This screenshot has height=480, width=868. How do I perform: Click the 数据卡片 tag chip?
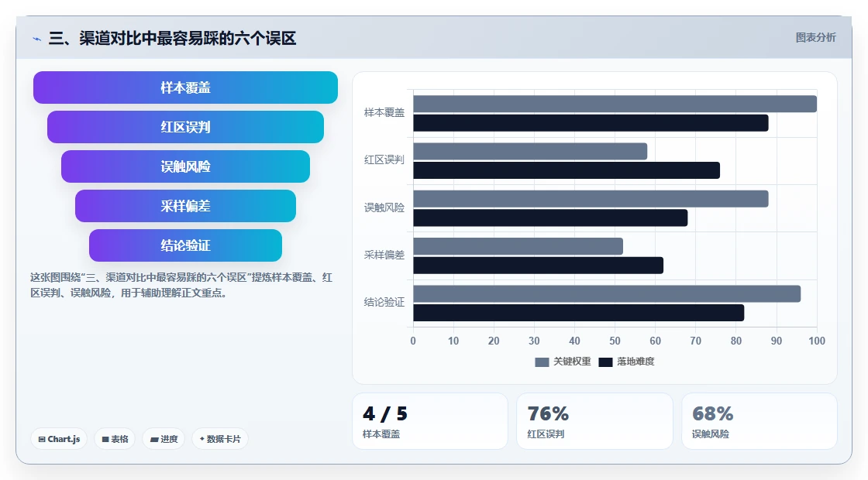(x=220, y=439)
